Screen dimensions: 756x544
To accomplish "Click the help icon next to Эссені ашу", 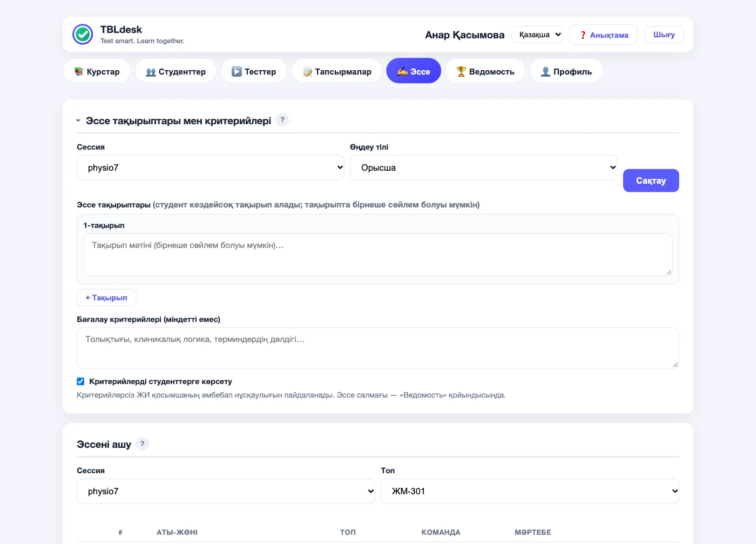I will tap(142, 444).
